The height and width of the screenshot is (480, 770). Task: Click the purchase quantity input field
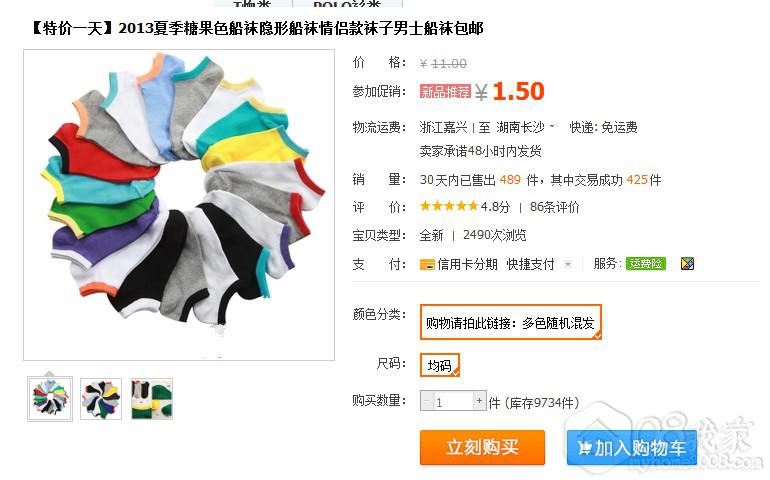pyautogui.click(x=453, y=401)
